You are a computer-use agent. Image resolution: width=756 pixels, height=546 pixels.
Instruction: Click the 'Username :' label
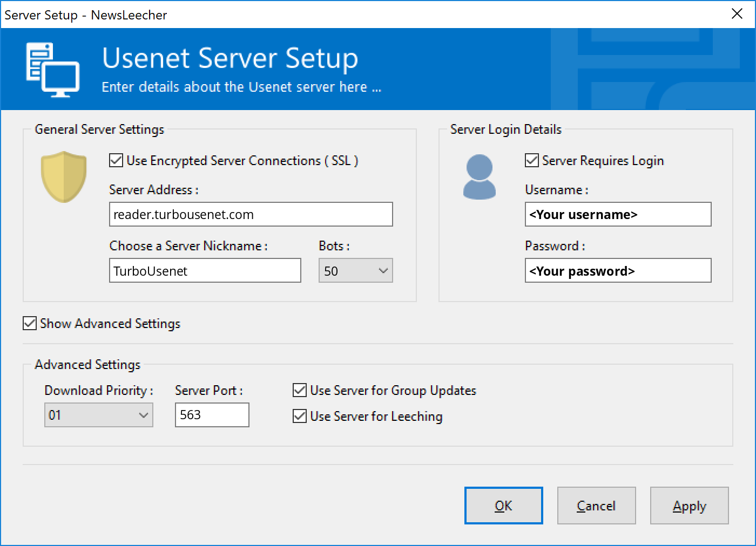pyautogui.click(x=557, y=190)
